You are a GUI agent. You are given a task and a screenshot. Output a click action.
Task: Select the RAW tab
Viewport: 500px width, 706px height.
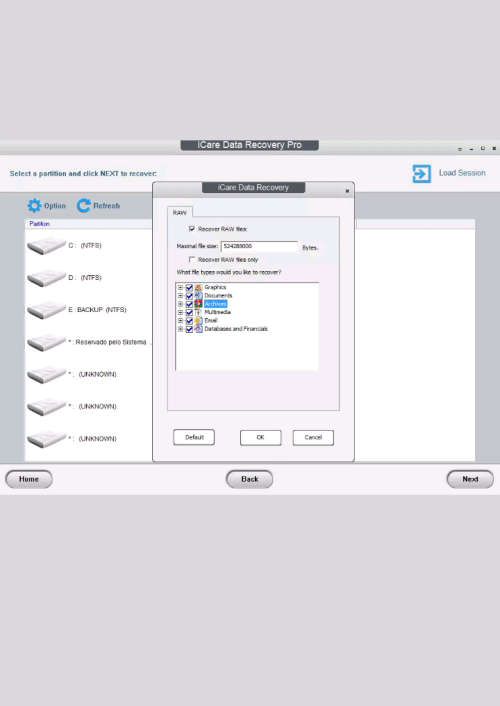click(x=180, y=212)
